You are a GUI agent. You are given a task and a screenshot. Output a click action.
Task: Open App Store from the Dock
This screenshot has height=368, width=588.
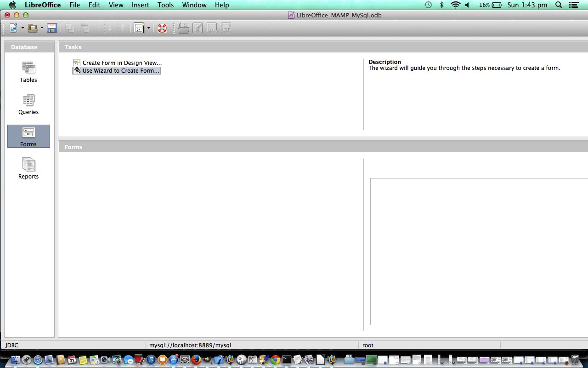[174, 360]
